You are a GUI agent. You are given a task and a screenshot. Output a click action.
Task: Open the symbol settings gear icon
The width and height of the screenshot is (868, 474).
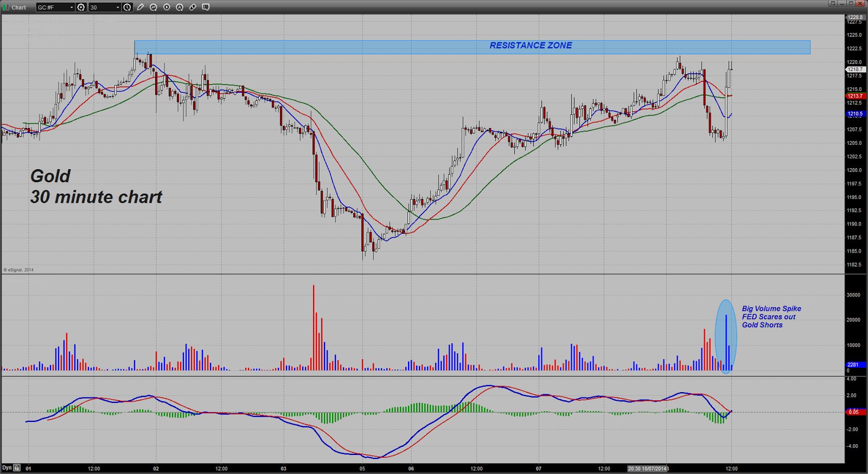pos(81,7)
